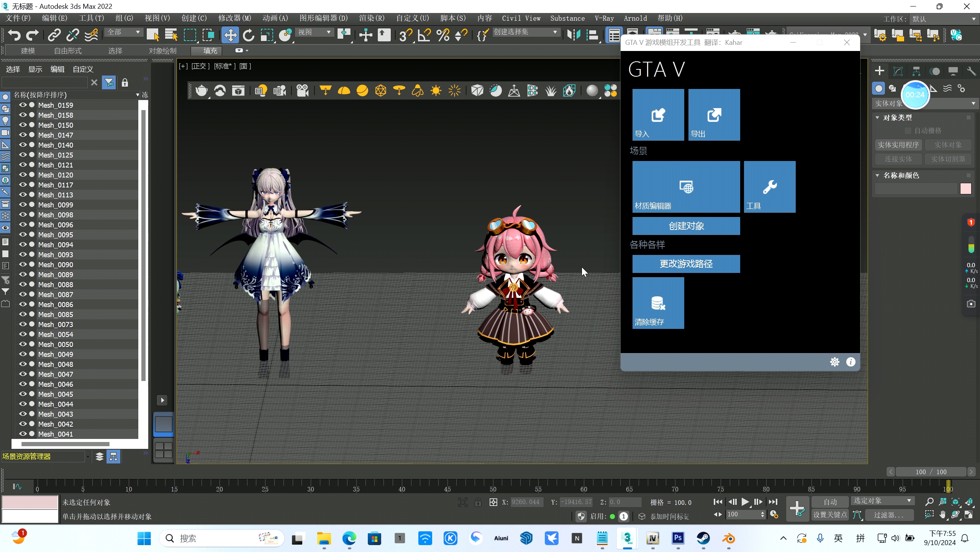
Task: Activate the Select and Rotate tool
Action: 249,35
